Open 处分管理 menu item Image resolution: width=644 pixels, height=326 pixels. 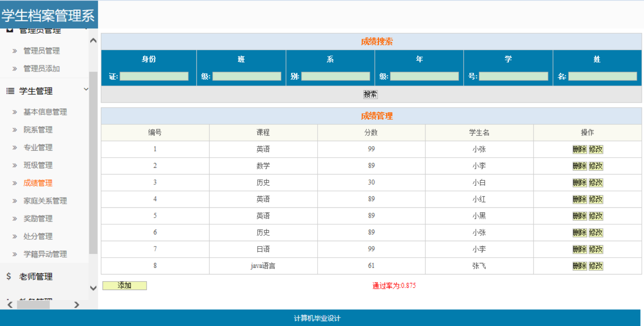pyautogui.click(x=38, y=236)
